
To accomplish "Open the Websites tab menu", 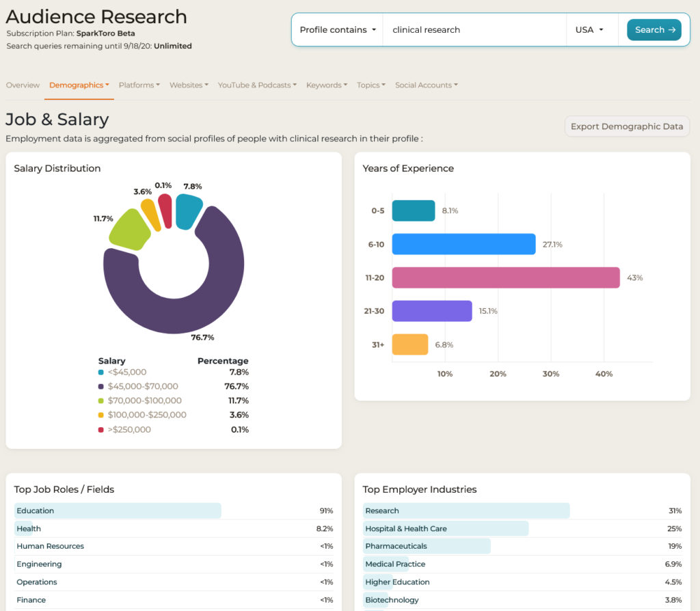I will pos(189,85).
